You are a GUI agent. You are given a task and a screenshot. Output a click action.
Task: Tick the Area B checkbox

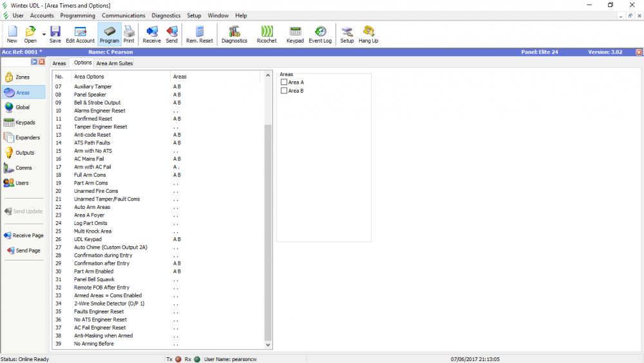[284, 91]
